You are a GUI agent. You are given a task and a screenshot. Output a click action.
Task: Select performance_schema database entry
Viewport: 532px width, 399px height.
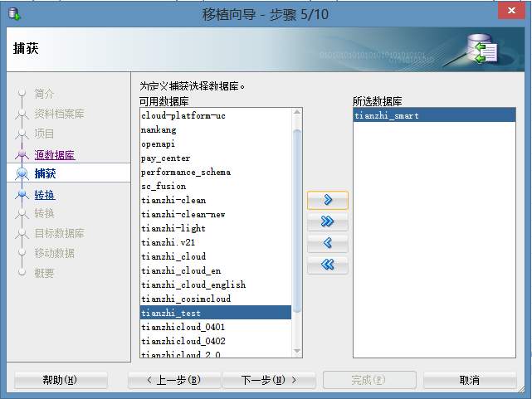216,173
